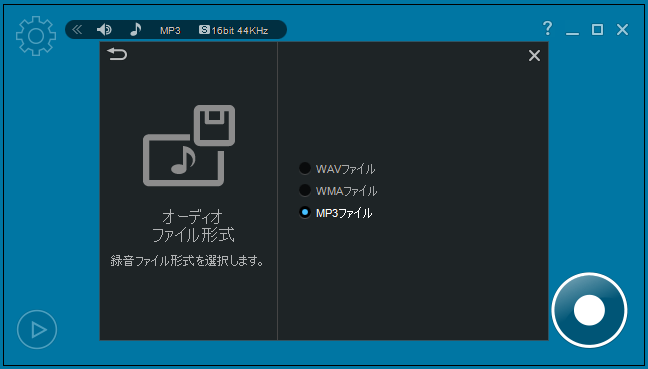Start recording with the round record button
The width and height of the screenshot is (648, 369).
pos(589,310)
